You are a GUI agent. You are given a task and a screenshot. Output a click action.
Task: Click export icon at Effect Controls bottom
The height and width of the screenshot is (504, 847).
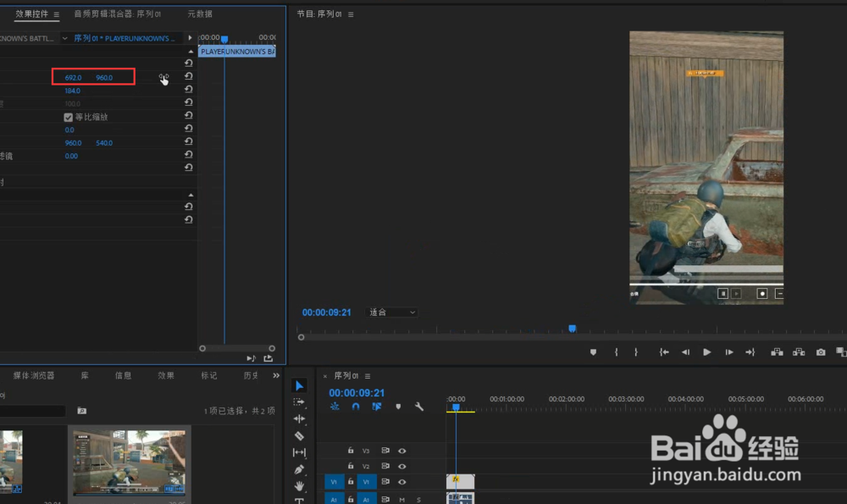click(268, 358)
